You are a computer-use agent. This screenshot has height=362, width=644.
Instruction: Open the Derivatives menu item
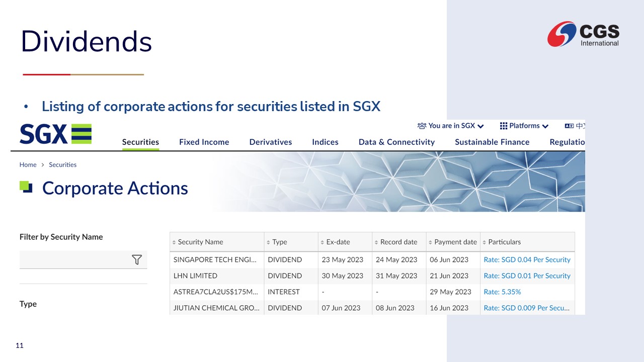pyautogui.click(x=270, y=142)
